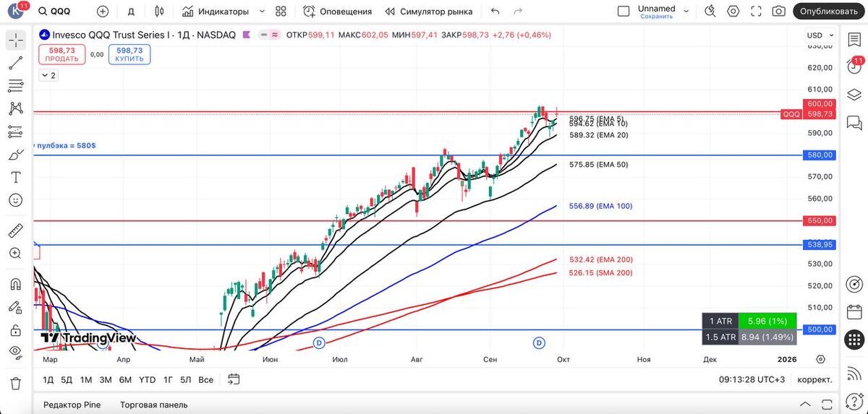This screenshot has height=414, width=868.
Task: Select the text annotation tool
Action: 16,177
